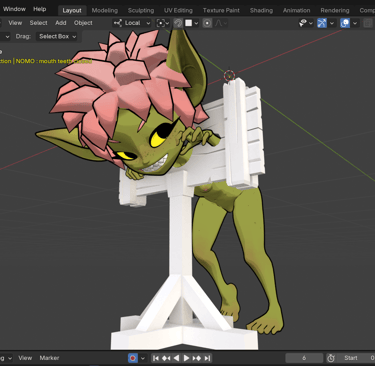Click the current frame field showing 6
This screenshot has height=366, width=375.
coord(304,358)
